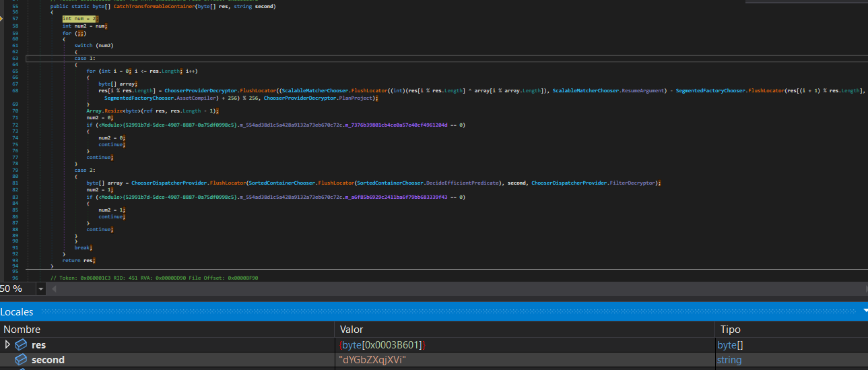Viewport: 868px width, 370px height.
Task: Click the Tipo column header
Action: point(731,330)
